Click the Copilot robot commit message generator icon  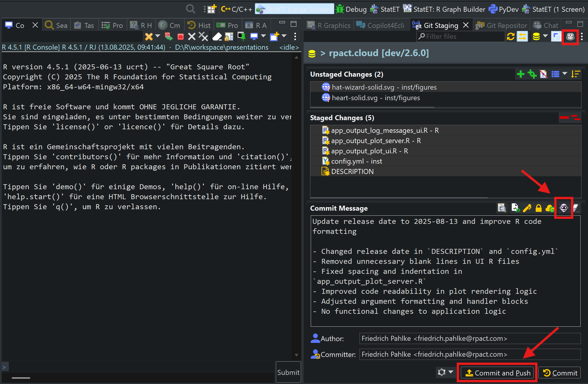click(564, 208)
